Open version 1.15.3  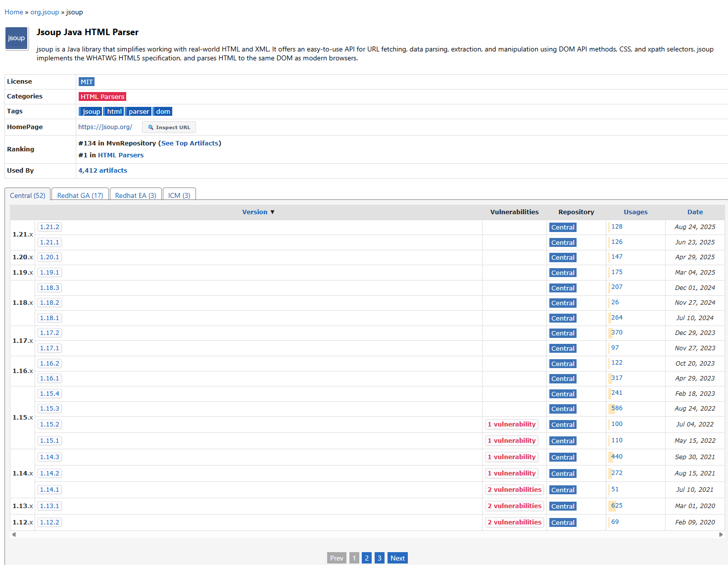pyautogui.click(x=49, y=409)
